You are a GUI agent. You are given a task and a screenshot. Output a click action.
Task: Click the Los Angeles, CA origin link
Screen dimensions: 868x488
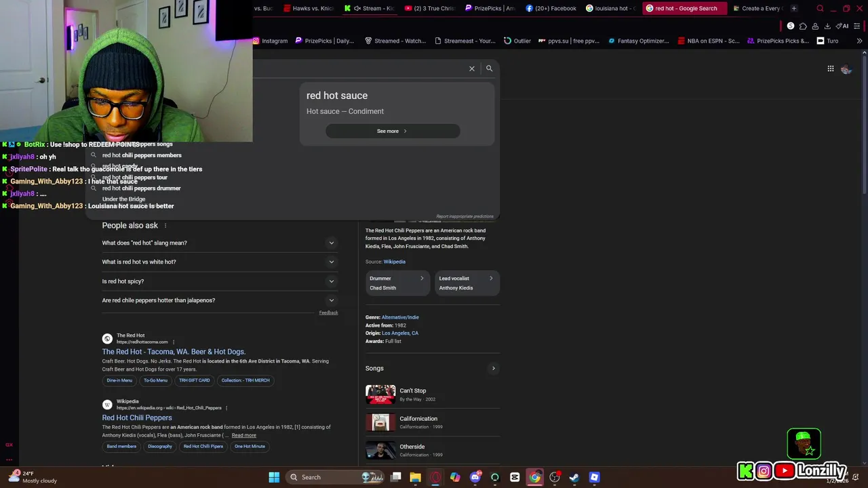click(x=400, y=333)
